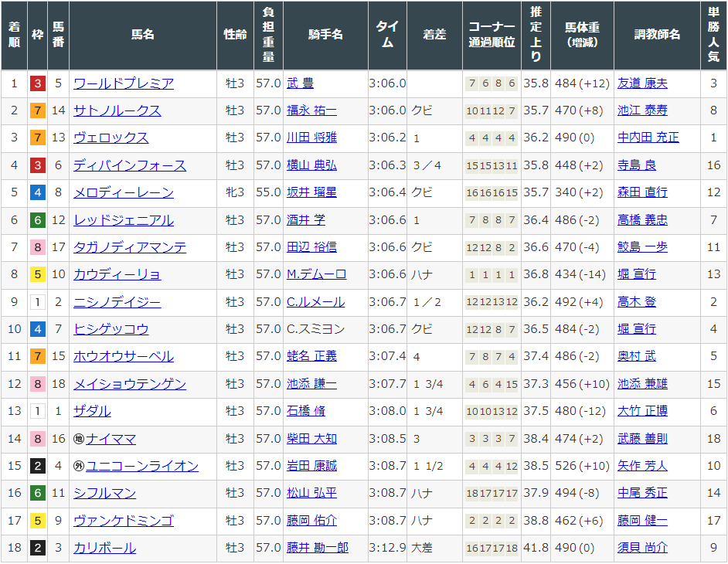The width and height of the screenshot is (728, 564).
Task: Click trainer 池江 泰寿 link
Action: [642, 110]
